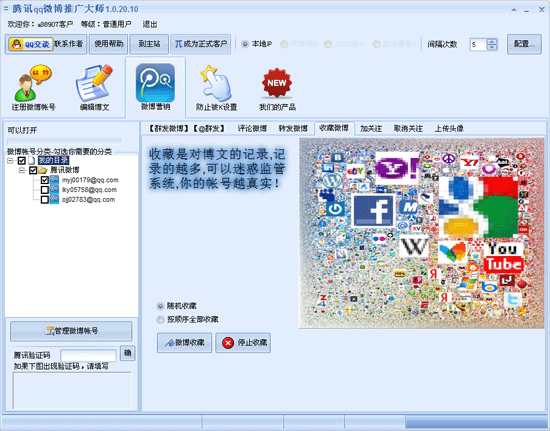Click the 联系作者 label
550x431 pixels.
[69, 44]
